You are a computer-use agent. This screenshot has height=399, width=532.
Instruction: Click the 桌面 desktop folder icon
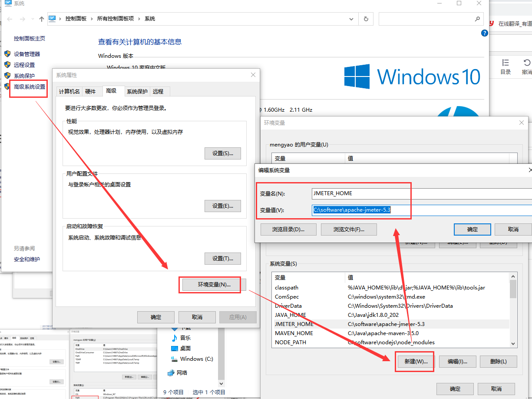click(x=175, y=349)
